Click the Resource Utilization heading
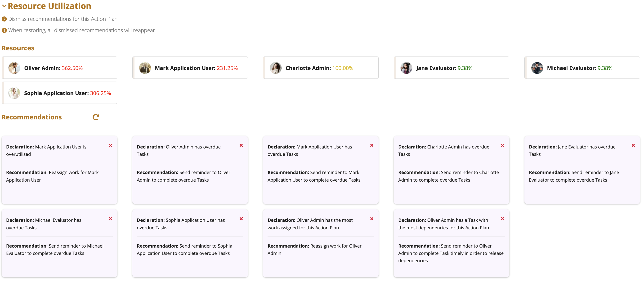 49,6
